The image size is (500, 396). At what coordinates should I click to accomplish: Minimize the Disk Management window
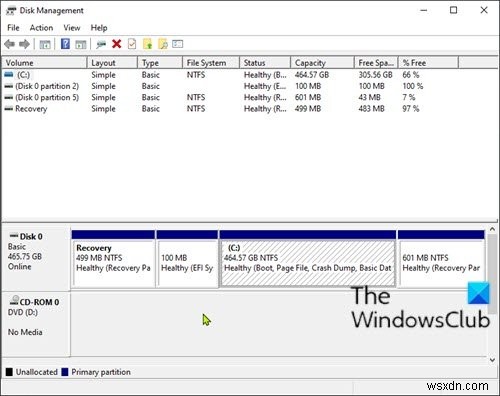coord(424,10)
